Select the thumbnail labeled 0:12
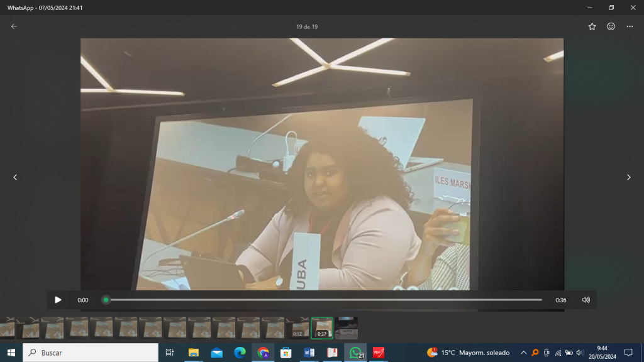 (x=297, y=327)
